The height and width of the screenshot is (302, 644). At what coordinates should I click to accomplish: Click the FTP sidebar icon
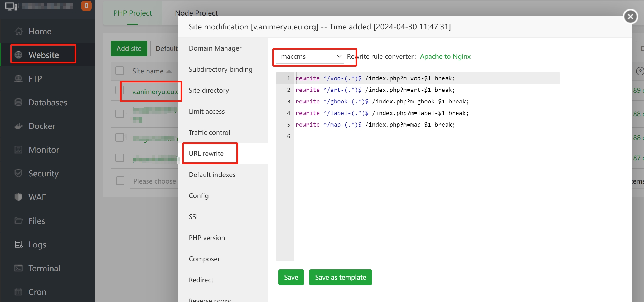click(x=18, y=78)
